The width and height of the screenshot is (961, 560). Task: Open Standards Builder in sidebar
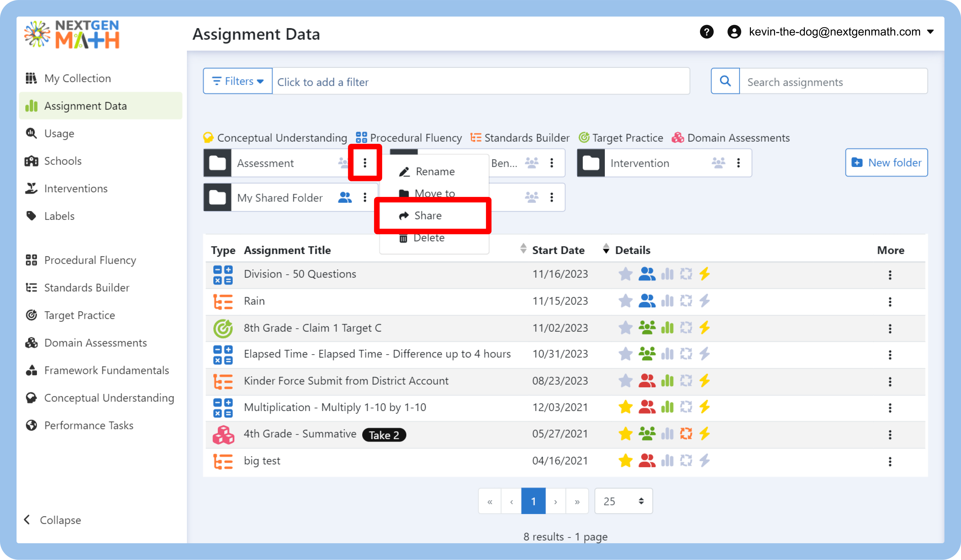point(101,287)
